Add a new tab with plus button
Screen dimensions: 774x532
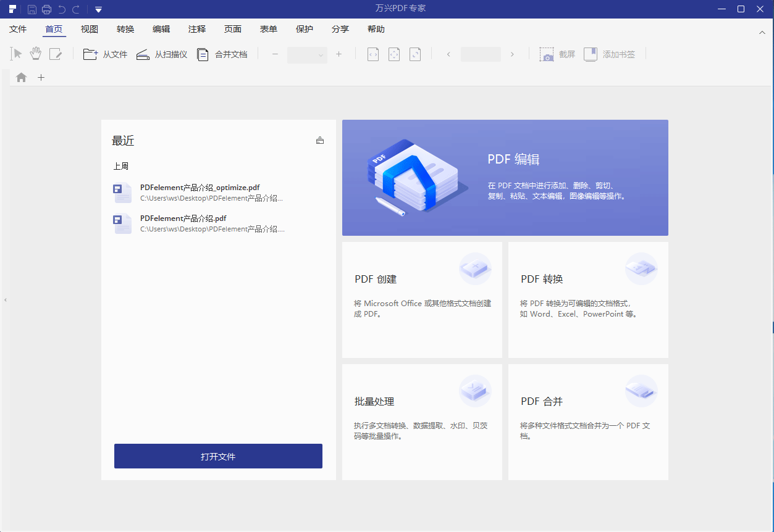(41, 78)
